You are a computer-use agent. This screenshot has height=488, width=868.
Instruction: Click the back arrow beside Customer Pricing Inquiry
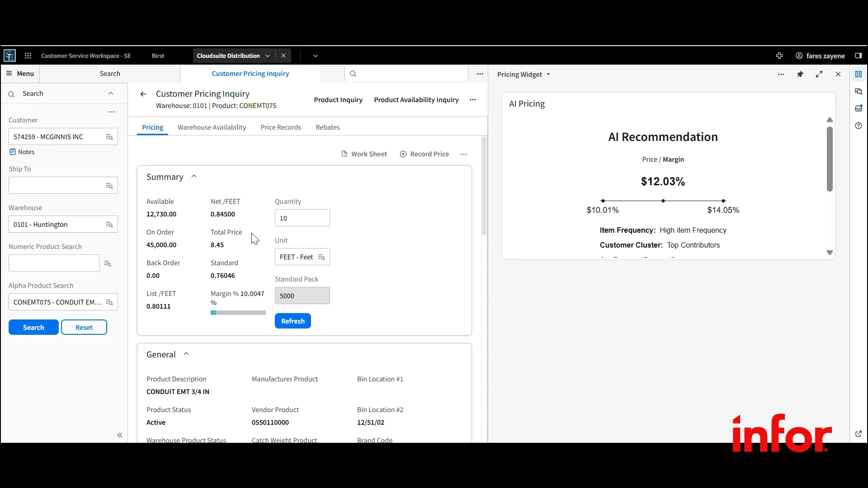143,94
